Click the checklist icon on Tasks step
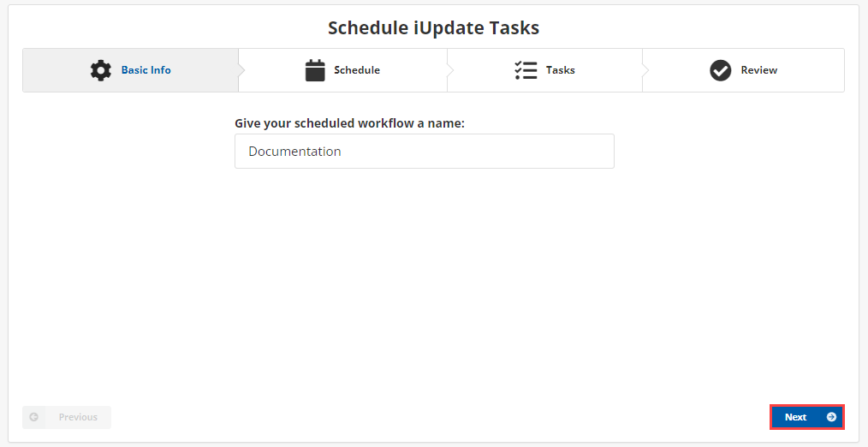Image resolution: width=868 pixels, height=447 pixels. [x=526, y=70]
